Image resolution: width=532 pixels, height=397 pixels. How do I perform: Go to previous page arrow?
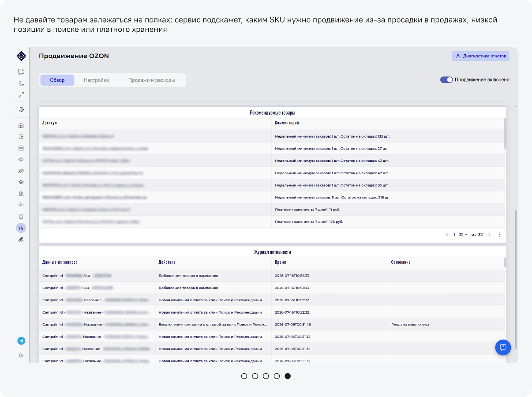pos(447,235)
